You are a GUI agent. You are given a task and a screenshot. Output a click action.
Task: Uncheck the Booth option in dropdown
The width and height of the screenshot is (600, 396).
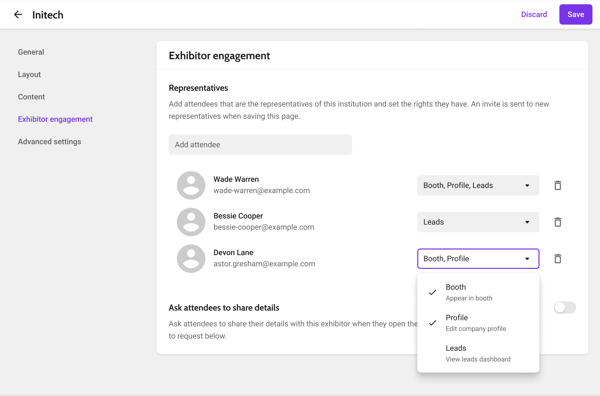478,292
